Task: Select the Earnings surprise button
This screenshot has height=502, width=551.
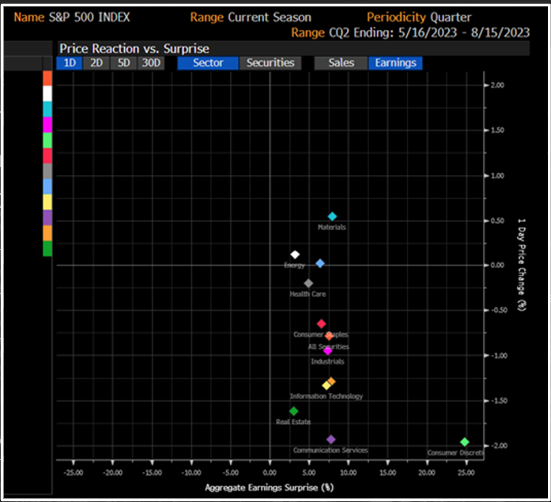Action: click(395, 63)
